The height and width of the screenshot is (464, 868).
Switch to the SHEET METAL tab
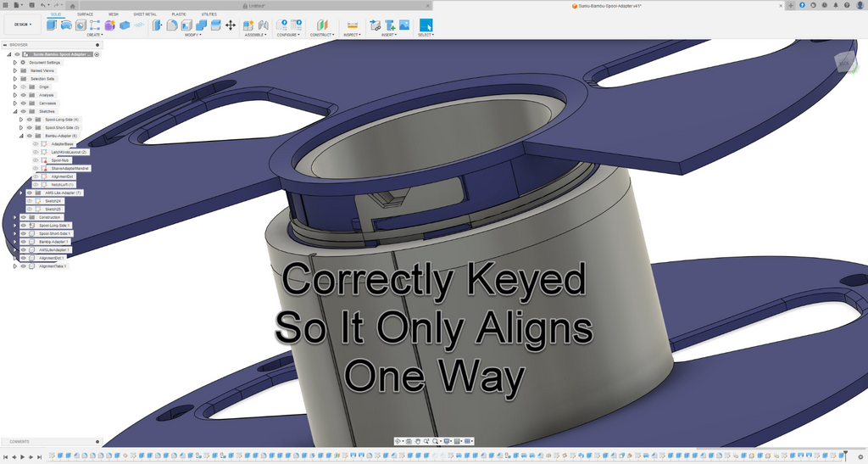[x=145, y=14]
